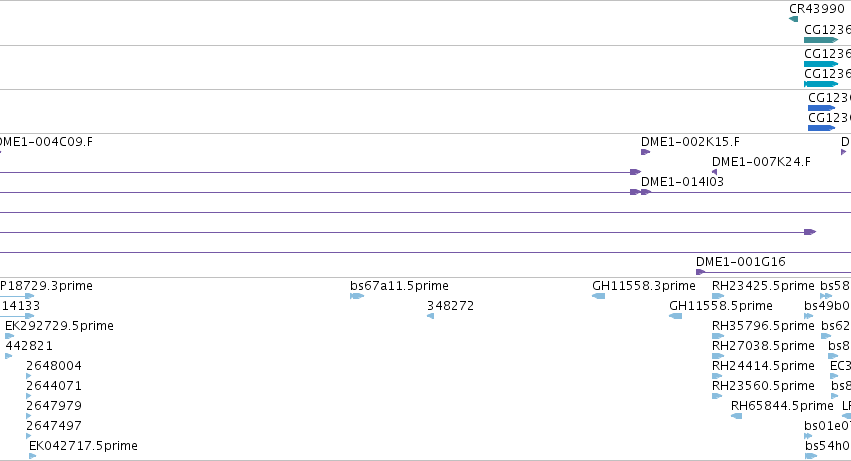Select the GH11558.5prime feature glyph
The width and height of the screenshot is (851, 461).
(x=676, y=316)
